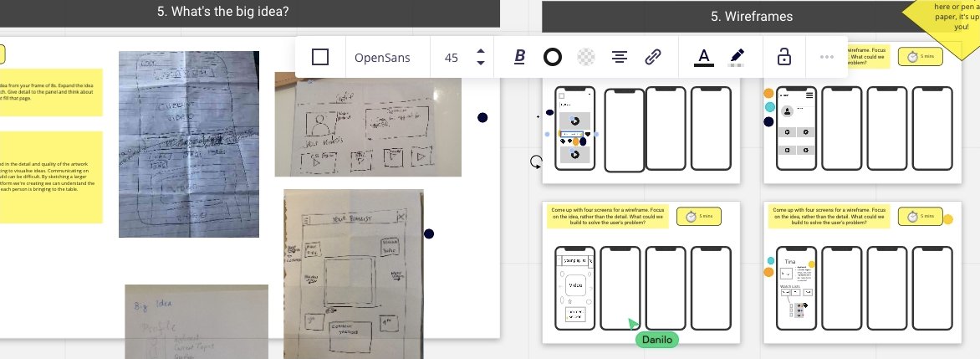Click the font size value 45
The width and height of the screenshot is (980, 359).
click(452, 58)
